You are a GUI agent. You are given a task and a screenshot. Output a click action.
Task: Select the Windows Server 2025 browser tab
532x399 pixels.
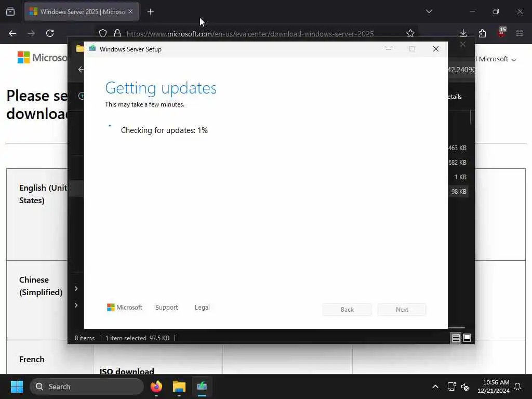82,12
